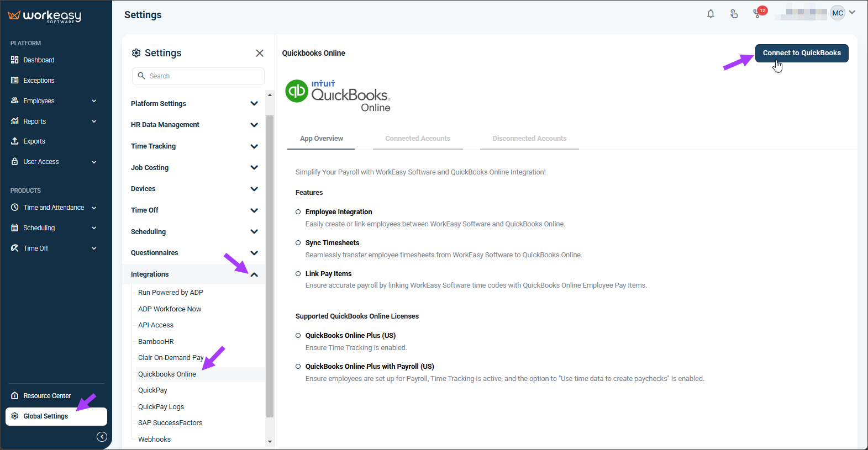Switch to Disconnected Accounts tab
The height and width of the screenshot is (450, 868).
click(x=529, y=139)
